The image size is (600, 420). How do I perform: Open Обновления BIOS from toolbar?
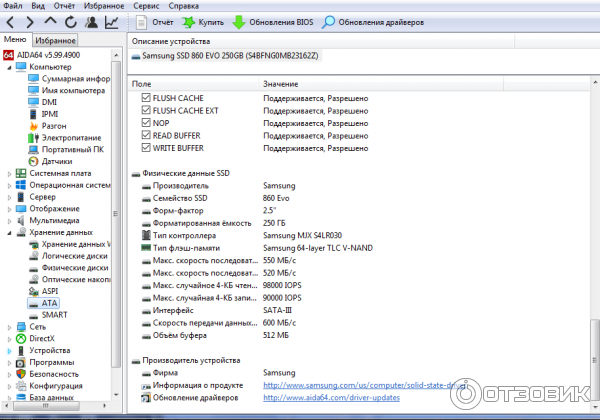(273, 22)
